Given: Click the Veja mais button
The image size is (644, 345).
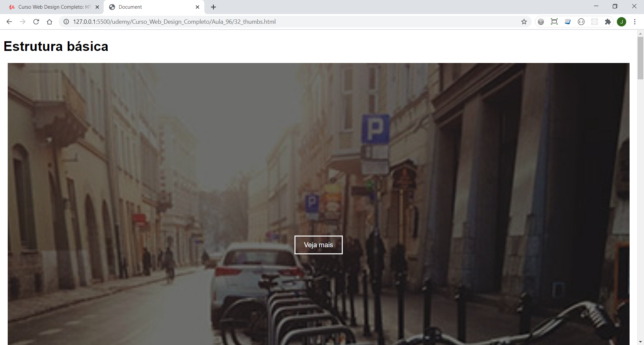Looking at the screenshot, I should coord(318,245).
